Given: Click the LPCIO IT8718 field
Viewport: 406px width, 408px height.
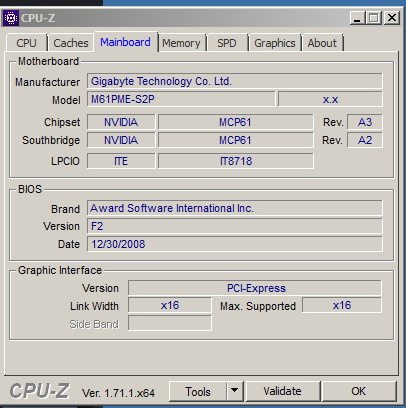Looking at the screenshot, I should click(236, 161).
